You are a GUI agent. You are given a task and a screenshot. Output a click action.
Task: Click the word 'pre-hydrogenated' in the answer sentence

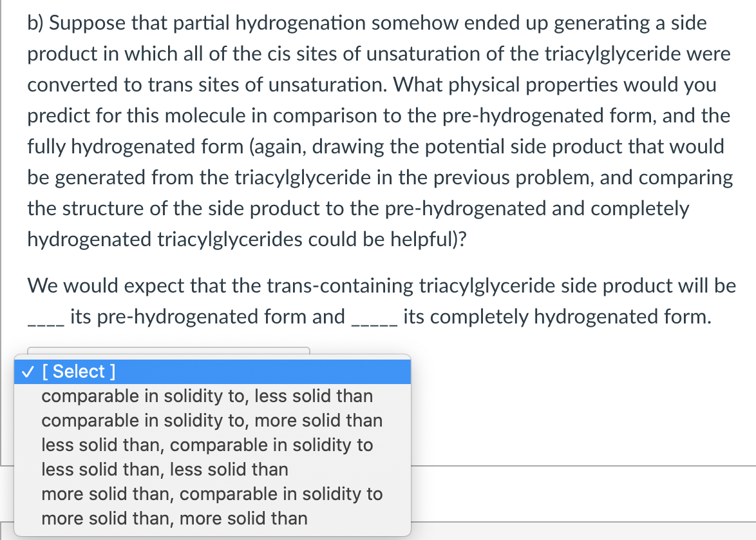click(180, 316)
